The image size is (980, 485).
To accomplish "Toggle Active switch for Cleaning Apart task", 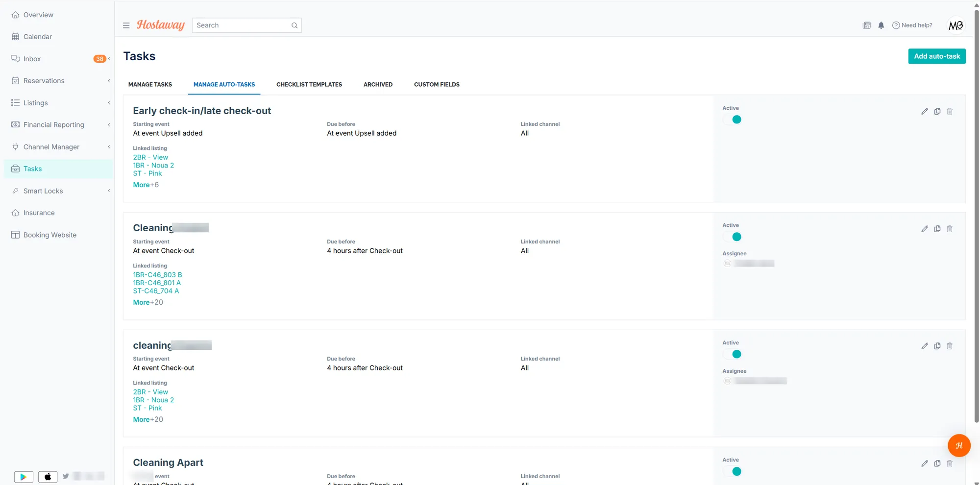I will point(733,471).
